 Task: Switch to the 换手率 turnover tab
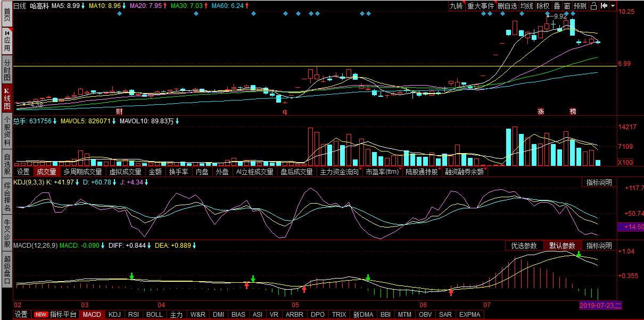point(178,172)
